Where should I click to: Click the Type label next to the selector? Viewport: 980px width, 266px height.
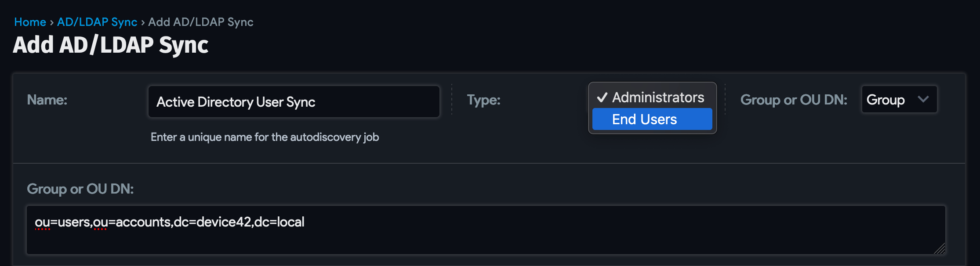pos(483,100)
